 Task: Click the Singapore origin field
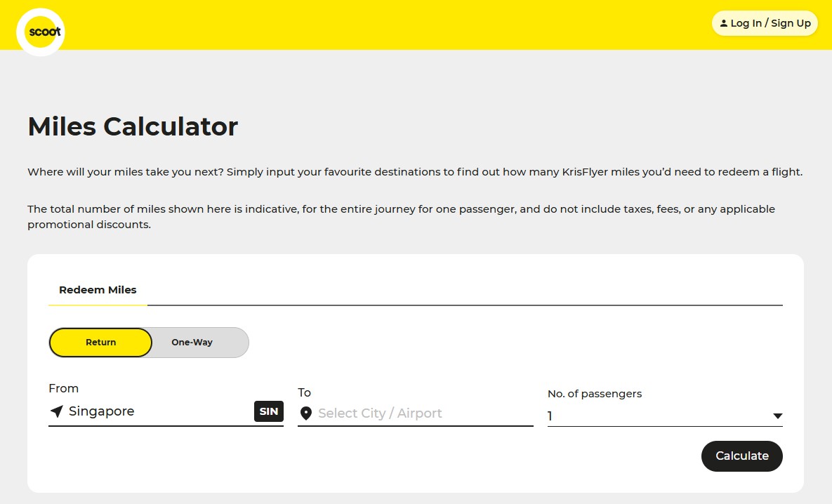click(x=154, y=411)
